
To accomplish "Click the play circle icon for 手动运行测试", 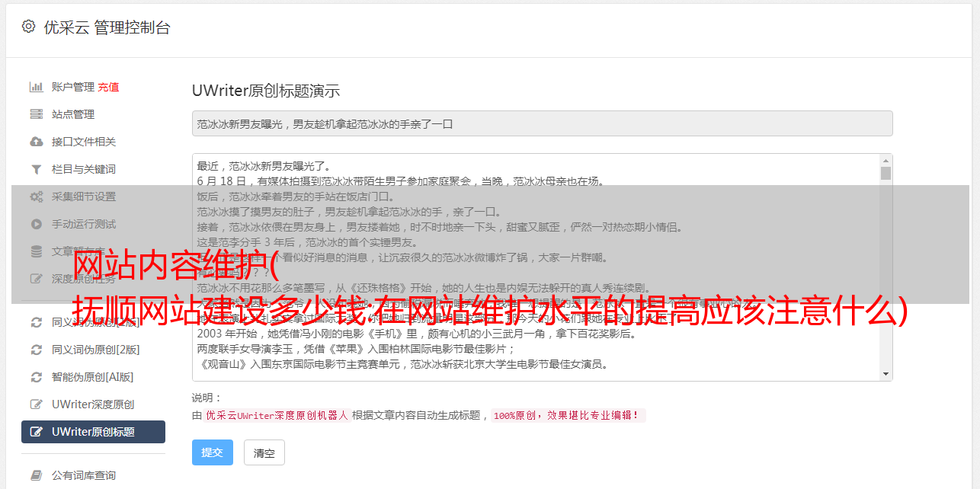I will coord(36,224).
